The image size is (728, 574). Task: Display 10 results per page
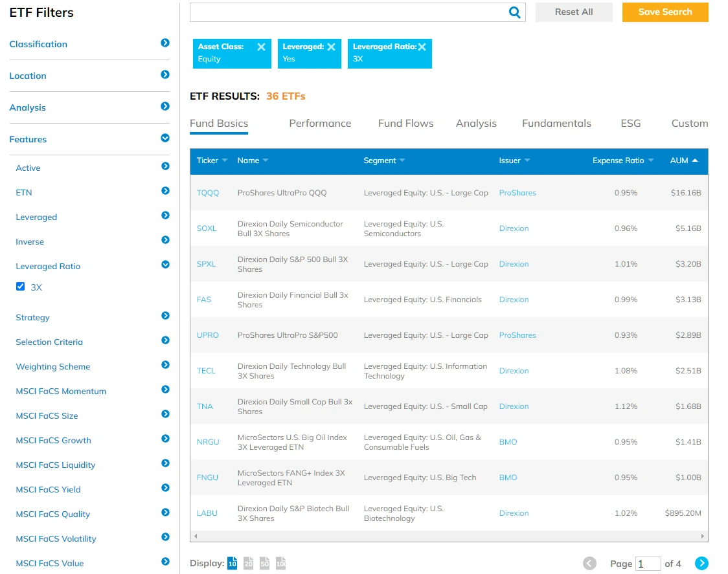click(x=232, y=564)
